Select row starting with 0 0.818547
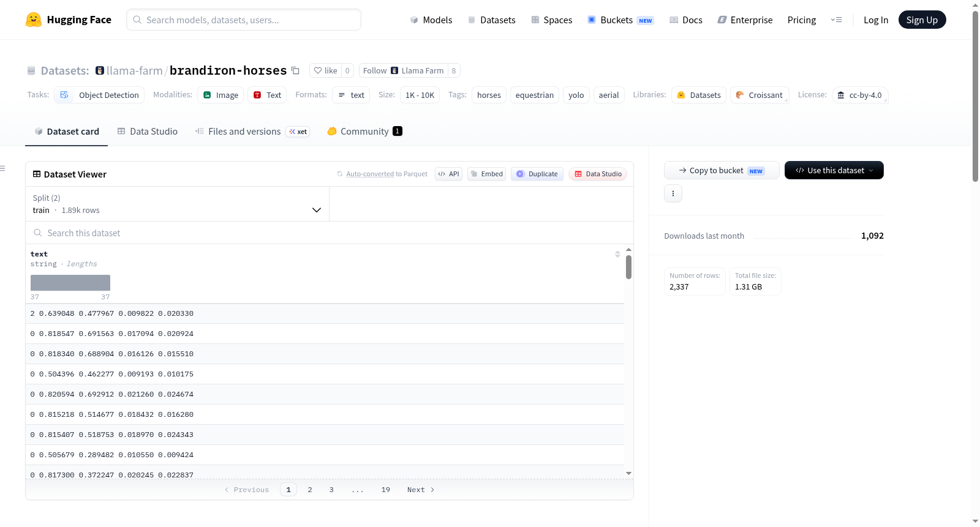Image resolution: width=980 pixels, height=527 pixels. pos(325,334)
